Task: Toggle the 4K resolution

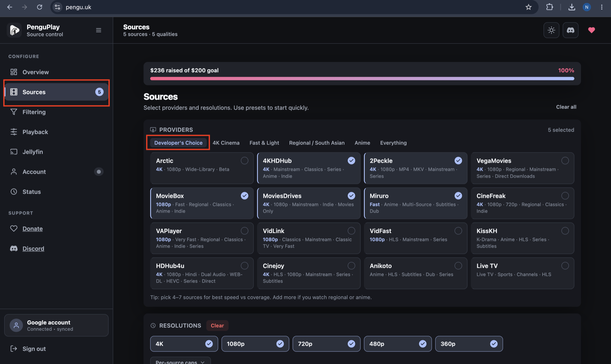Action: click(x=184, y=344)
